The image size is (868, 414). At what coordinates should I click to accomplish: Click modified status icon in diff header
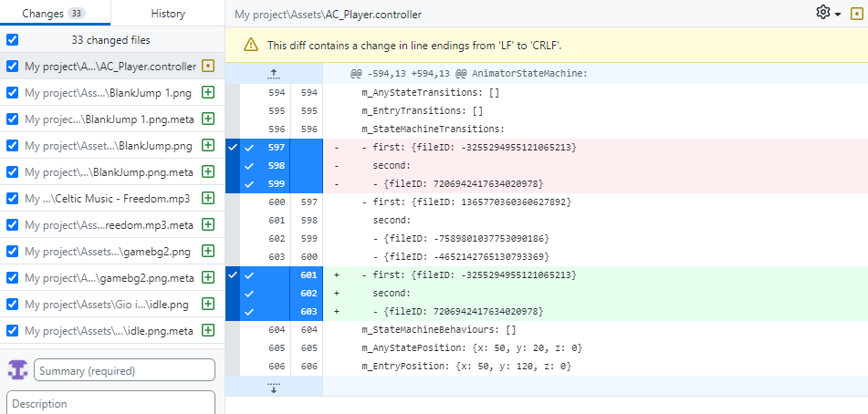[856, 13]
